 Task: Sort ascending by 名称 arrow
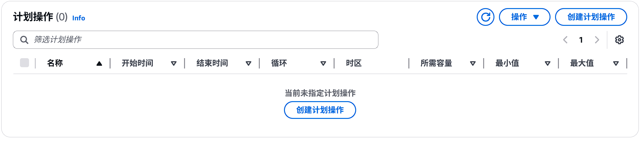[x=99, y=64]
